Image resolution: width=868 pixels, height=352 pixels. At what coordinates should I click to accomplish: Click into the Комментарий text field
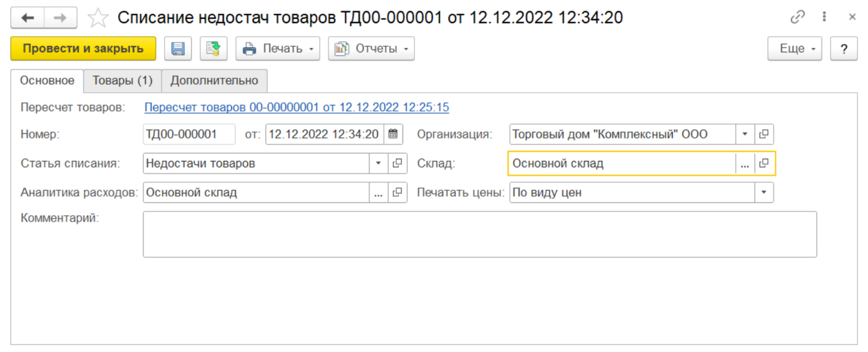tap(479, 234)
